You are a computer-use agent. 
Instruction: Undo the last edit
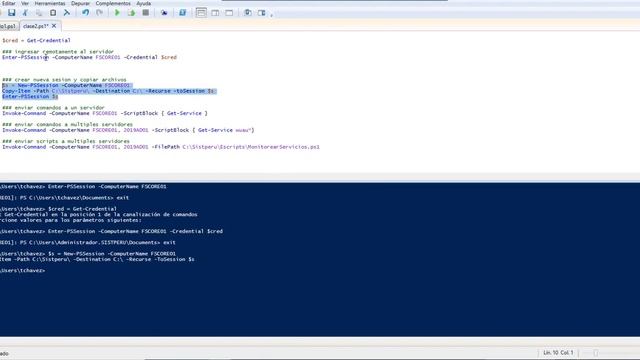(x=85, y=13)
